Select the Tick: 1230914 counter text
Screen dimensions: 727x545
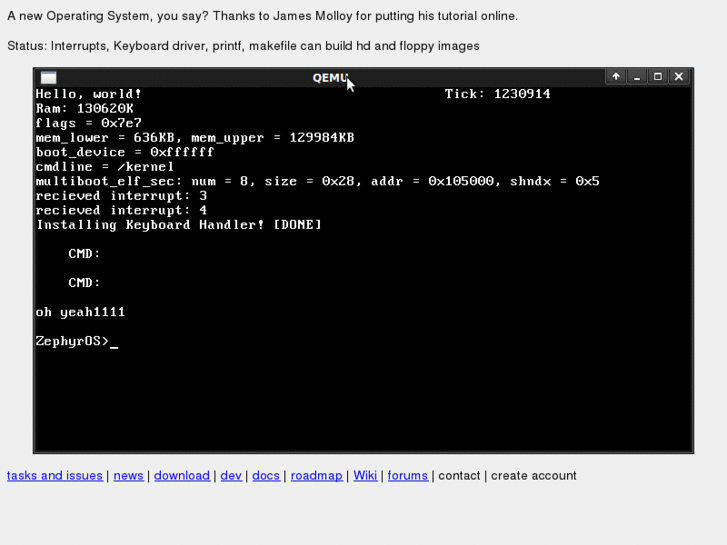click(x=497, y=94)
